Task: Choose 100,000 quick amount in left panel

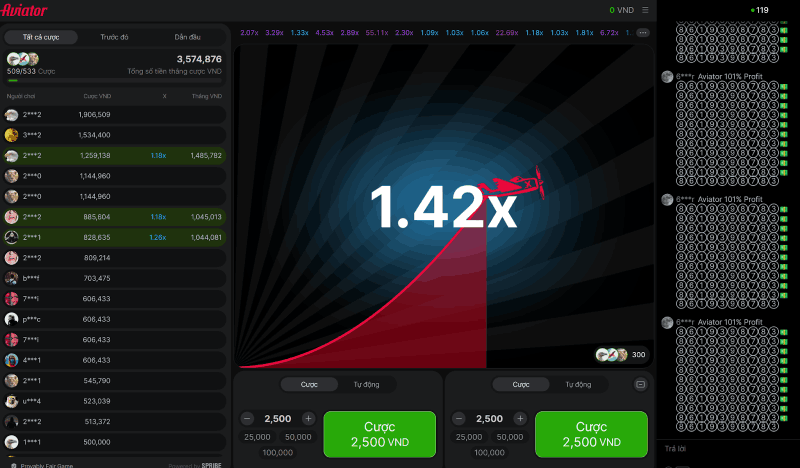Action: click(x=278, y=452)
